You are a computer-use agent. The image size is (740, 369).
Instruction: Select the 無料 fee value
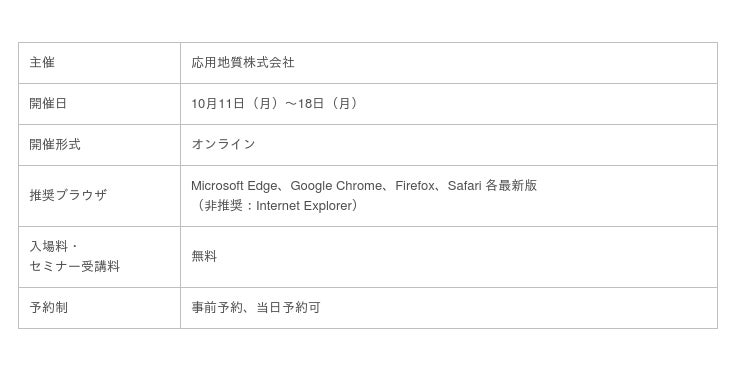point(204,257)
